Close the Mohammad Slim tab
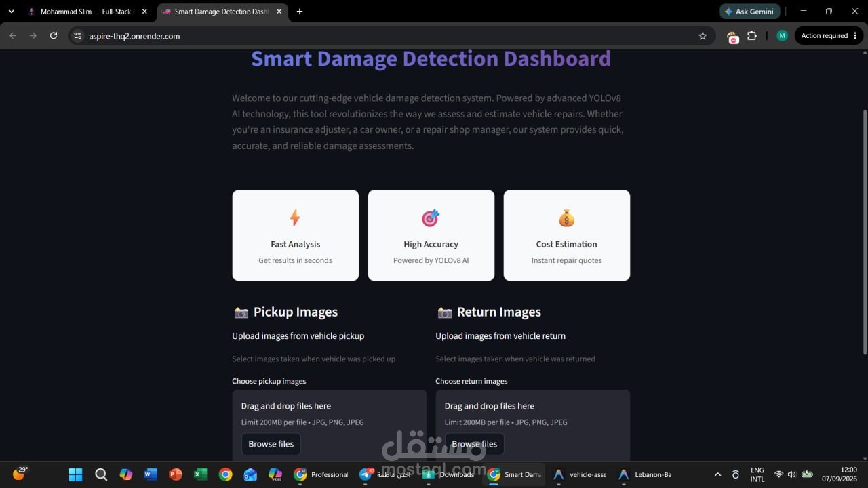This screenshot has width=868, height=488. click(x=144, y=12)
